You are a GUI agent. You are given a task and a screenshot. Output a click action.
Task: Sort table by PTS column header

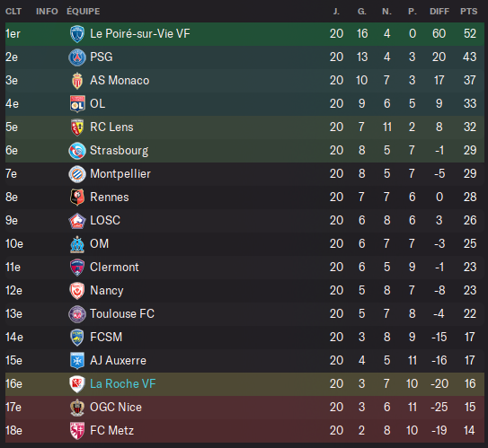[x=469, y=12]
